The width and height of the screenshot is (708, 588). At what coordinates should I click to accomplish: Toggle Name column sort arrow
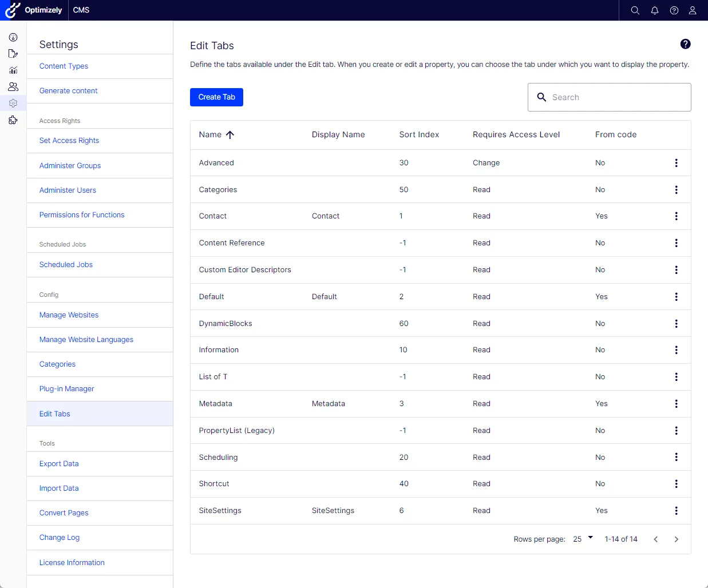tap(230, 135)
